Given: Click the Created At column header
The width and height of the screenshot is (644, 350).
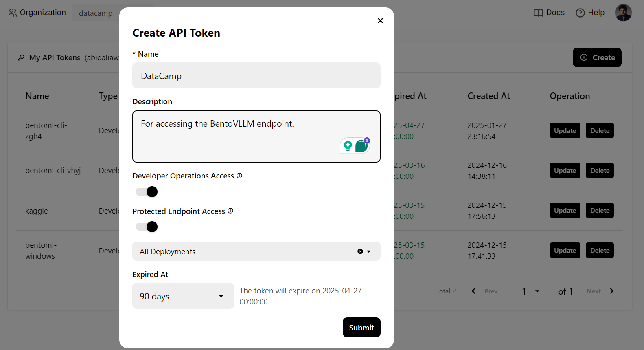Looking at the screenshot, I should pos(488,96).
